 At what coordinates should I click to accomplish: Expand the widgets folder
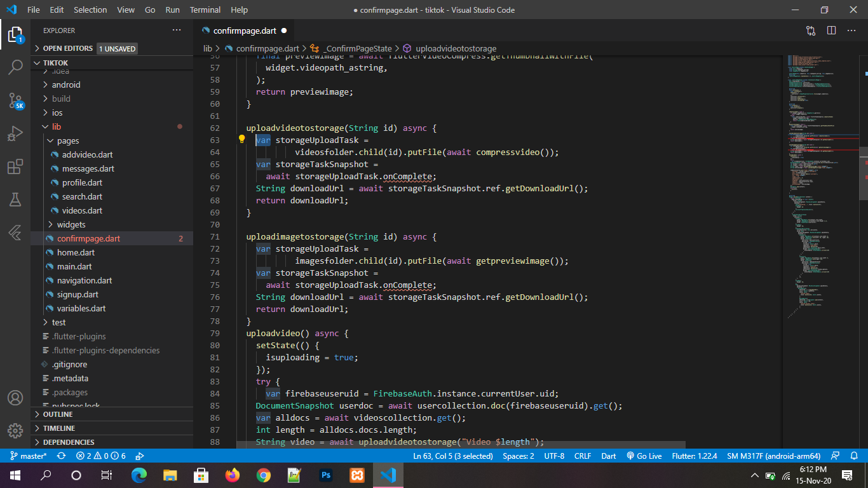click(112, 224)
